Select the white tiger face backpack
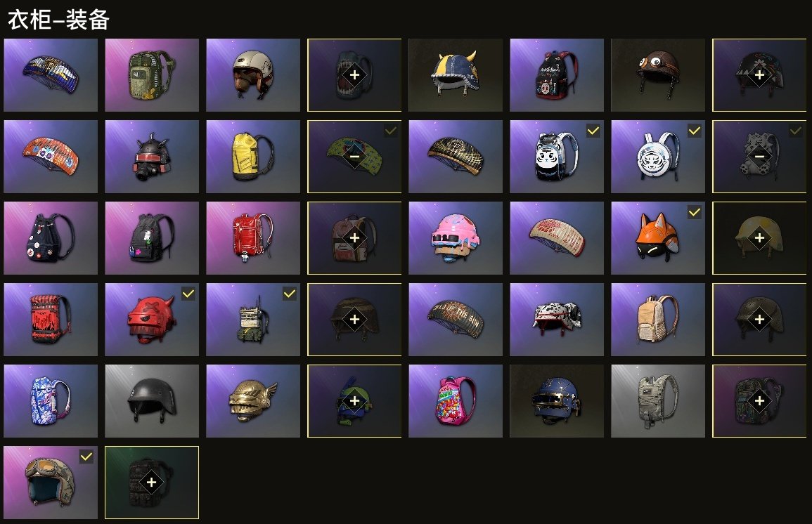812x524 pixels. 557,156
